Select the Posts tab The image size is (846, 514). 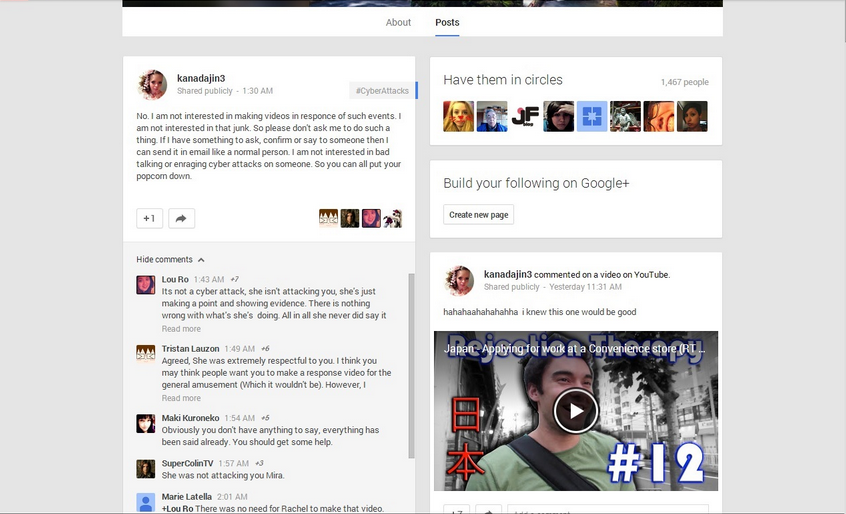pos(447,22)
